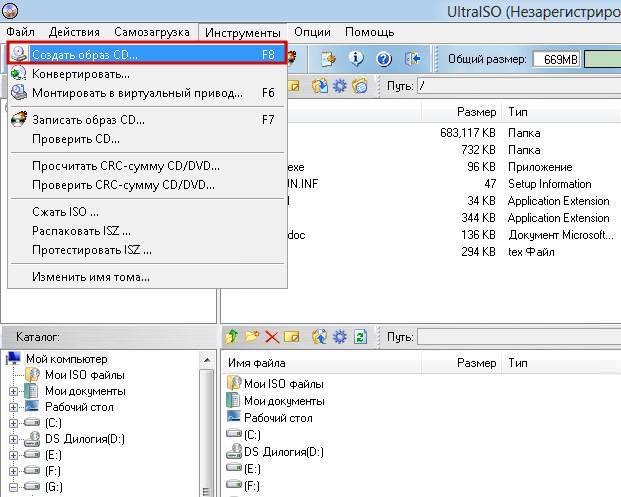Choose Проверить CRC-сумму CD/DVD...

click(x=147, y=185)
